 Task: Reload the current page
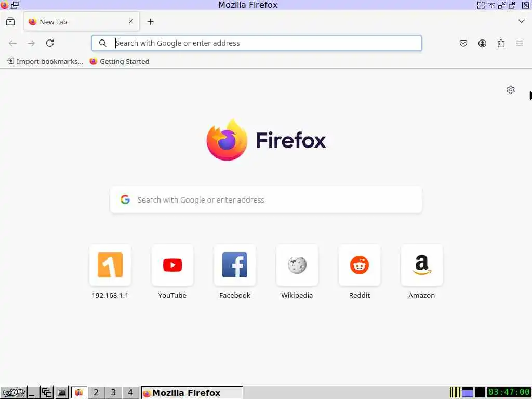point(50,43)
